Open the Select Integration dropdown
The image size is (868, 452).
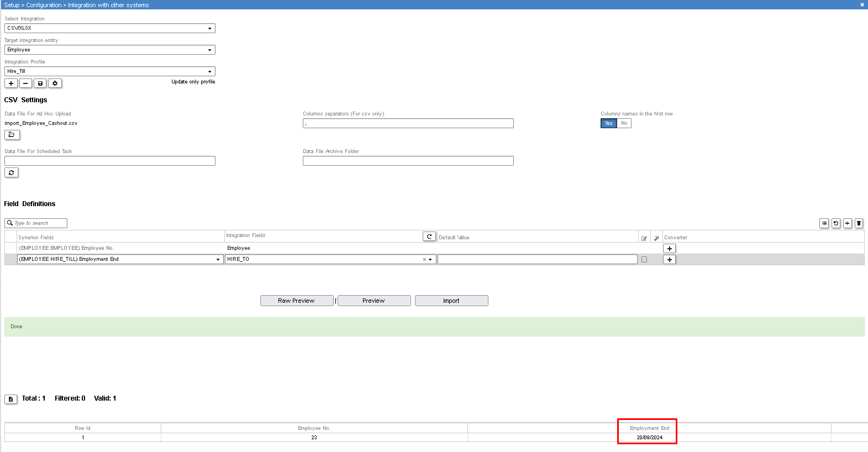110,28
